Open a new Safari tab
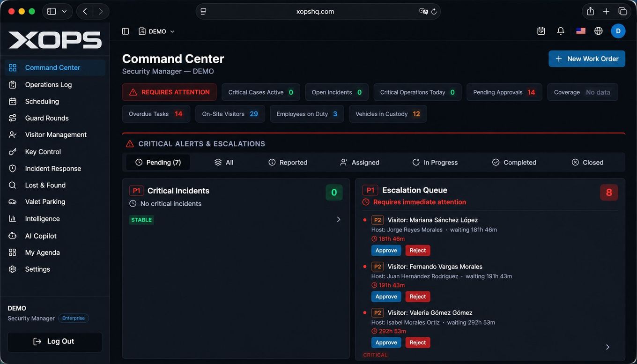This screenshot has height=364, width=637. click(606, 11)
